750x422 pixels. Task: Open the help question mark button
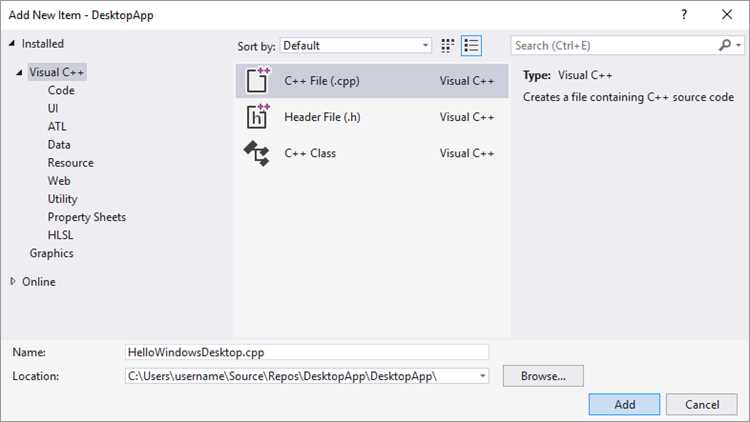(684, 15)
